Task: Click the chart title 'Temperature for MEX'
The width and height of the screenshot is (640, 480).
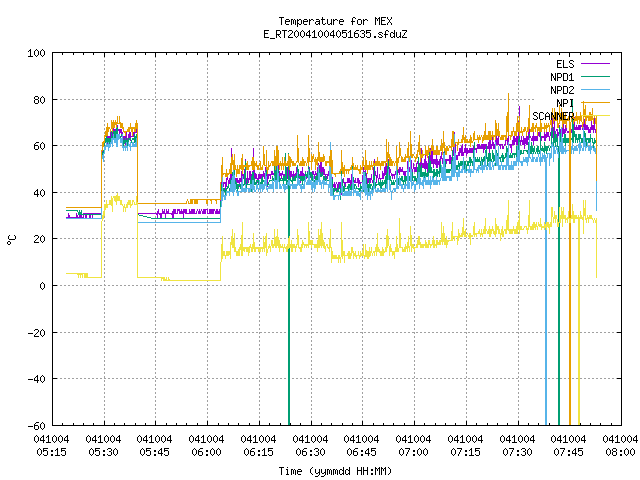Action: click(336, 21)
